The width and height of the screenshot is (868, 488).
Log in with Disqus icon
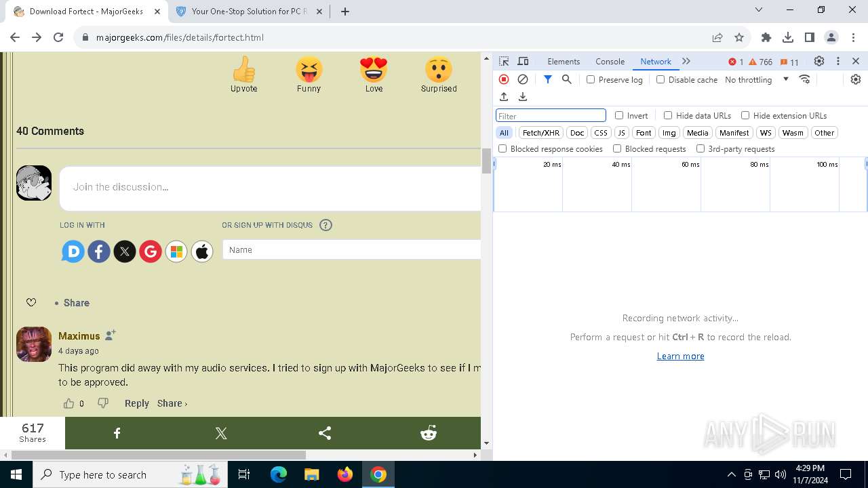pos(73,252)
